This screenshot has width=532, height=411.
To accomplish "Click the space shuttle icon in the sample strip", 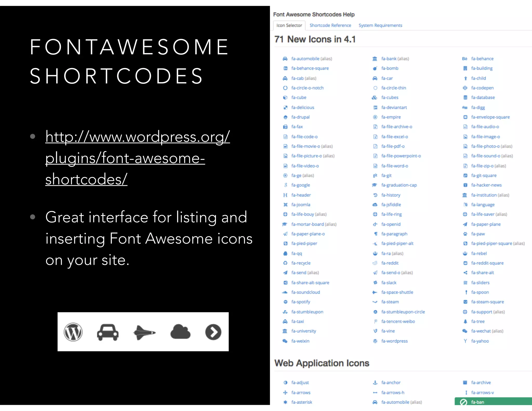I will pos(144,332).
